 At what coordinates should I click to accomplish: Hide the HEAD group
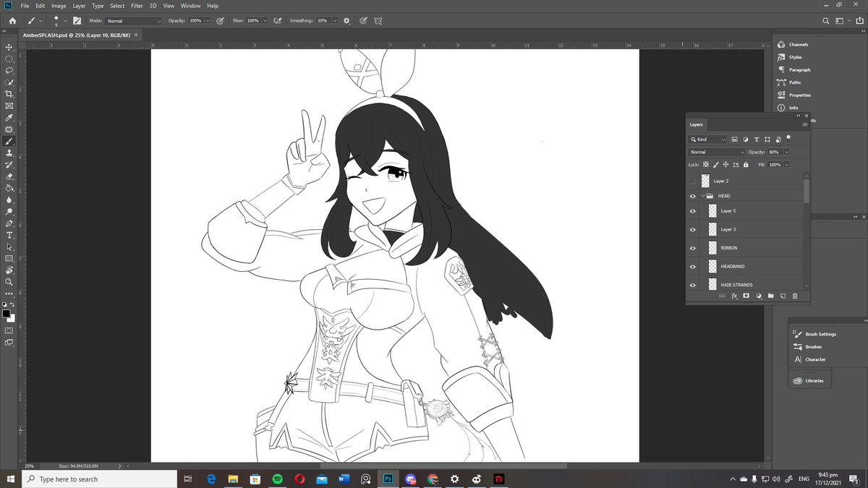point(693,196)
